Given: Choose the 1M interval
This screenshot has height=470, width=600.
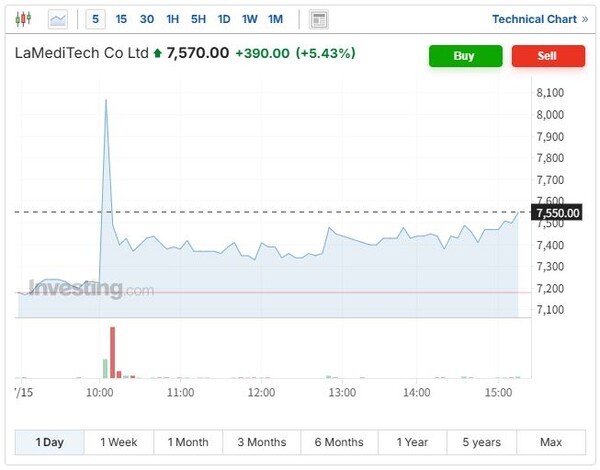Looking at the screenshot, I should point(275,19).
